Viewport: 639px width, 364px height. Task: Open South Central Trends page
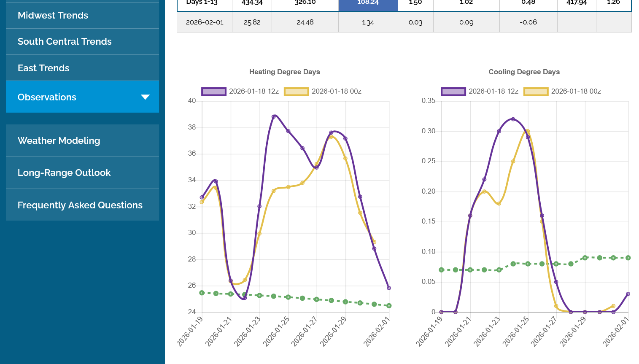[x=65, y=42]
